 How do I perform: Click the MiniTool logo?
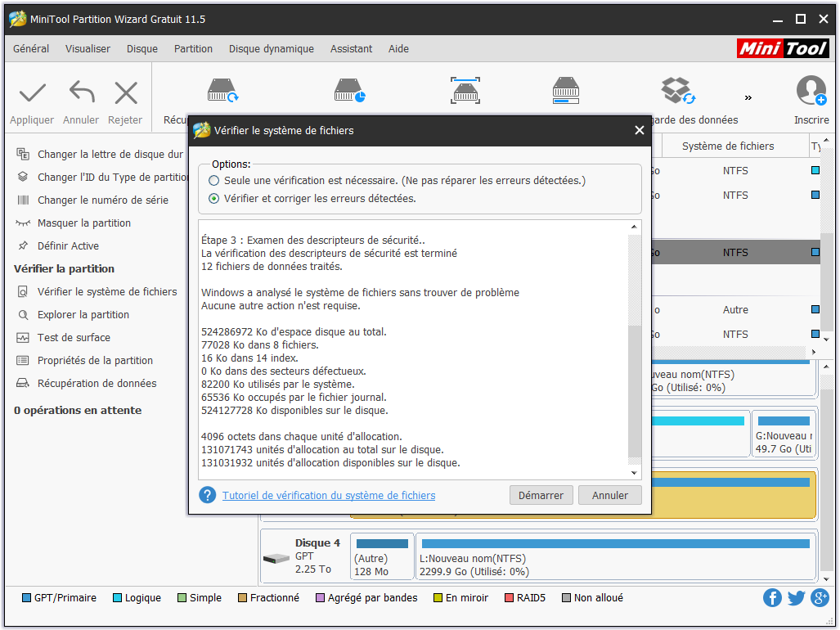783,49
